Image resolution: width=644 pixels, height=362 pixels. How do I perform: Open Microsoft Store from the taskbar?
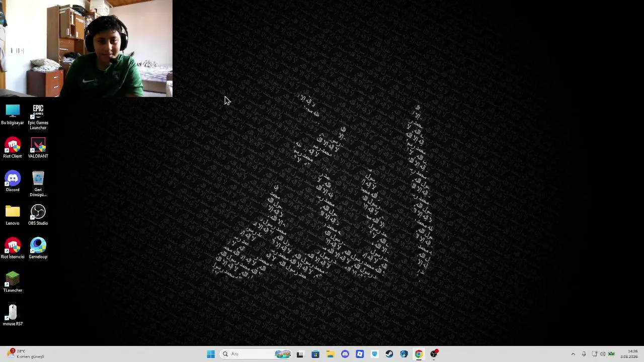(315, 354)
